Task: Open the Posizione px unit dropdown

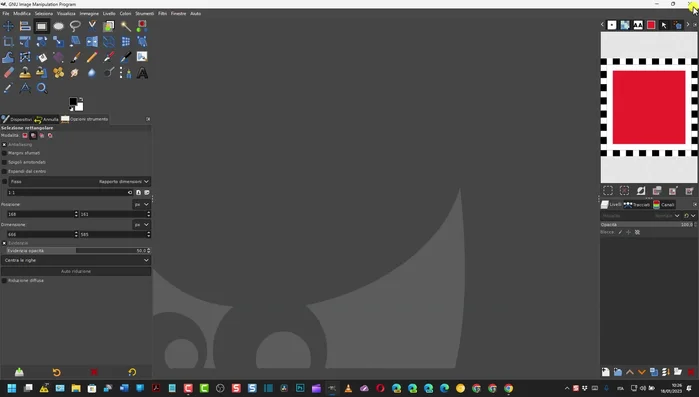Action: (x=141, y=204)
